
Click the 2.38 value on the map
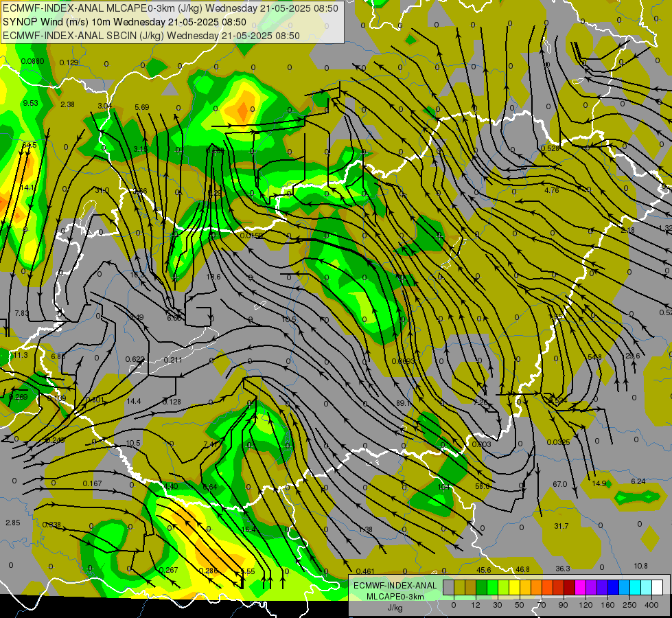coord(68,104)
